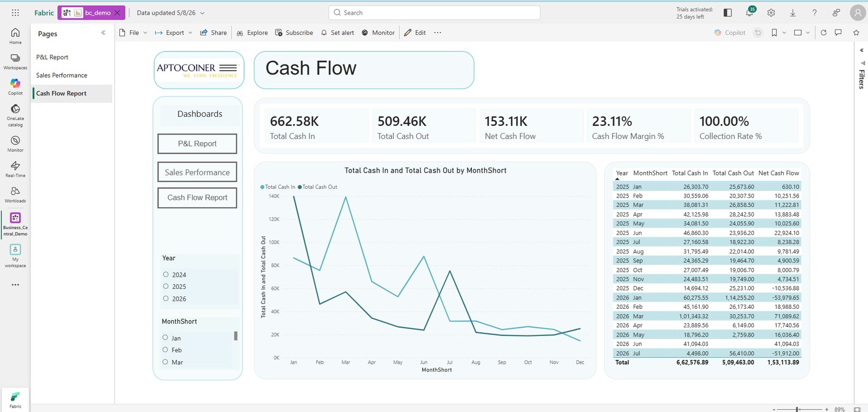Show more left rail options ellipsis

click(x=15, y=284)
